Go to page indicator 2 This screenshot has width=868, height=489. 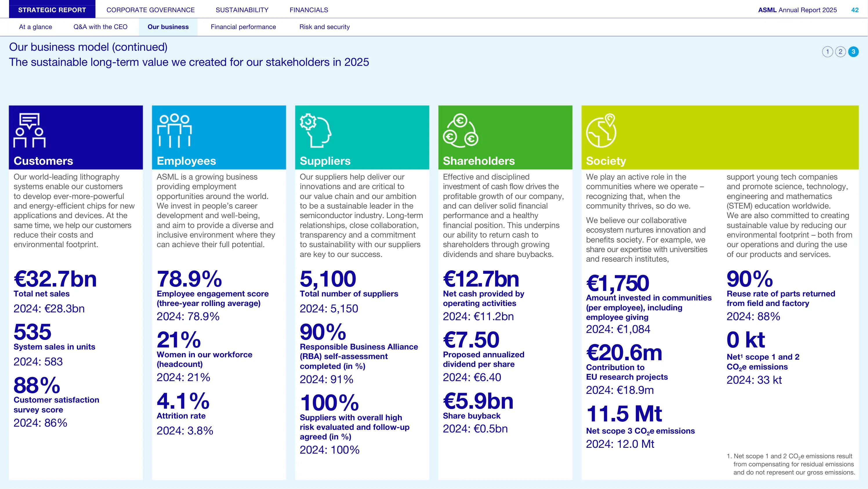tap(840, 52)
